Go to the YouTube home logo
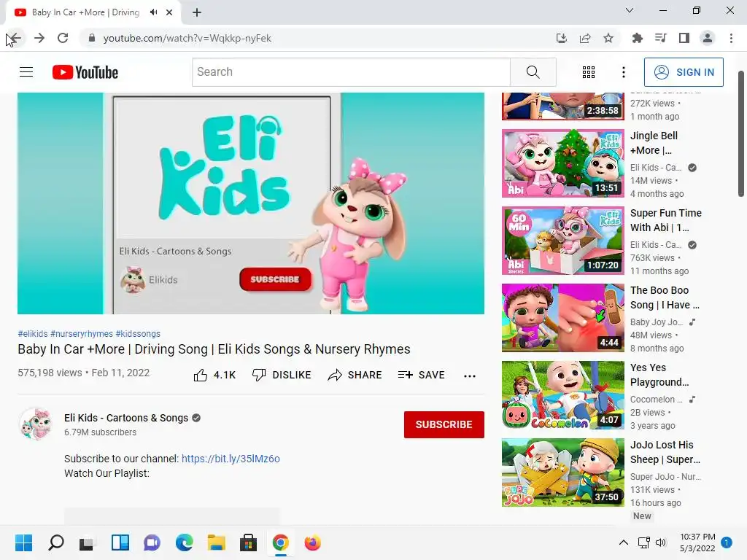 [85, 72]
